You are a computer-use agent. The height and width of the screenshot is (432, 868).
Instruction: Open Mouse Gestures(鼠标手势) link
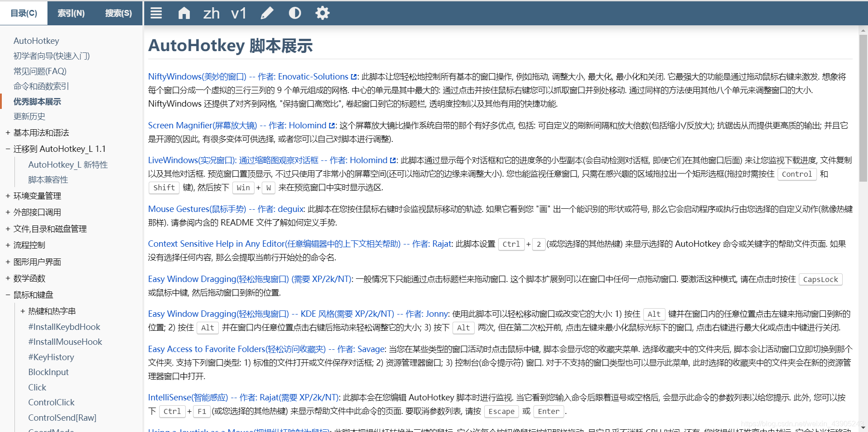(226, 209)
